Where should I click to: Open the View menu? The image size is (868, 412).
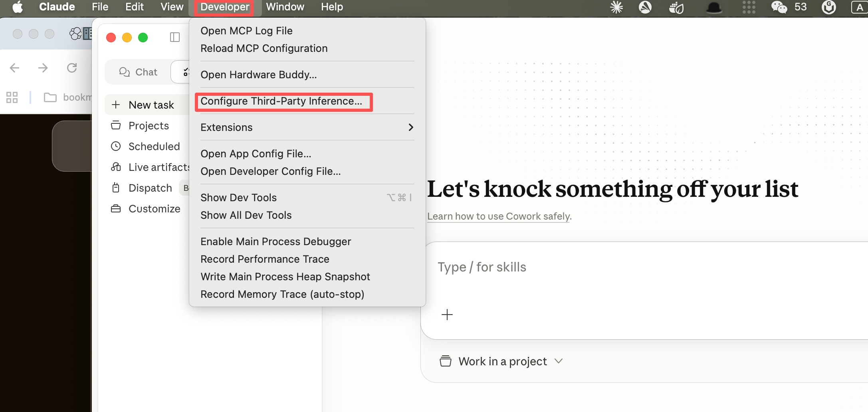(172, 7)
